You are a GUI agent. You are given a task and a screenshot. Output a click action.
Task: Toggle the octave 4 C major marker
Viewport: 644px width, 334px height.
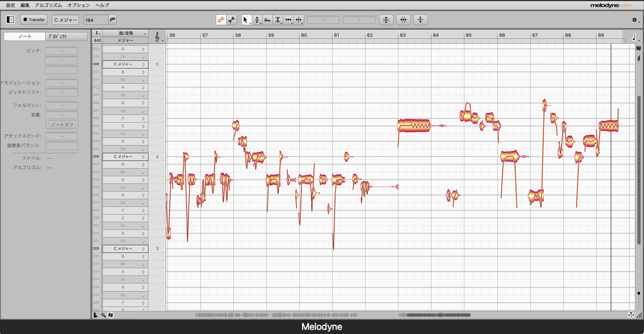[96, 156]
